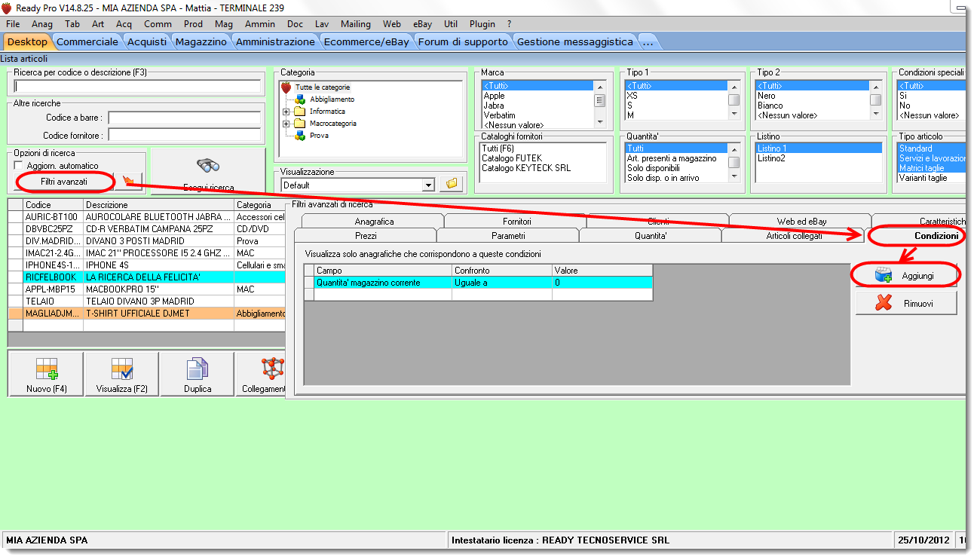
Task: Open the eBay menu
Action: tap(422, 24)
